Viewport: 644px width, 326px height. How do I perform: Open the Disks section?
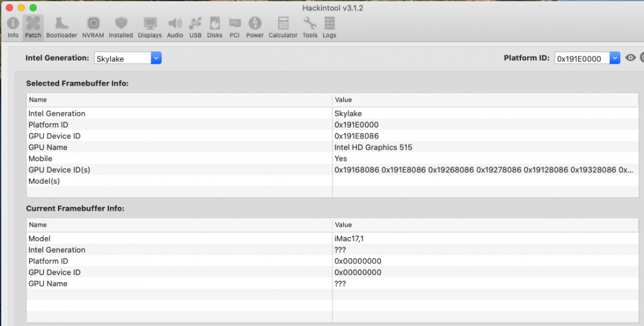214,27
